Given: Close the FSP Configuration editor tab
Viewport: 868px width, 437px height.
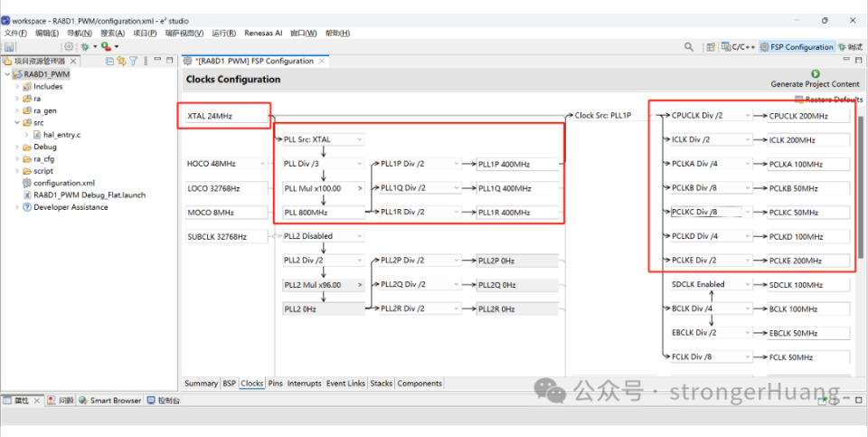Looking at the screenshot, I should (322, 61).
